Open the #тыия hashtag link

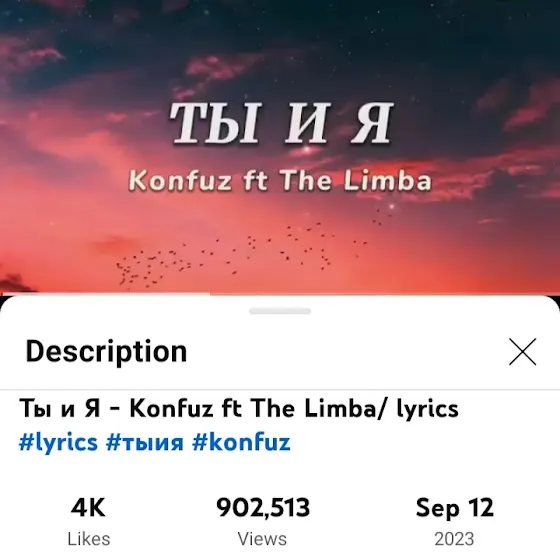[145, 442]
